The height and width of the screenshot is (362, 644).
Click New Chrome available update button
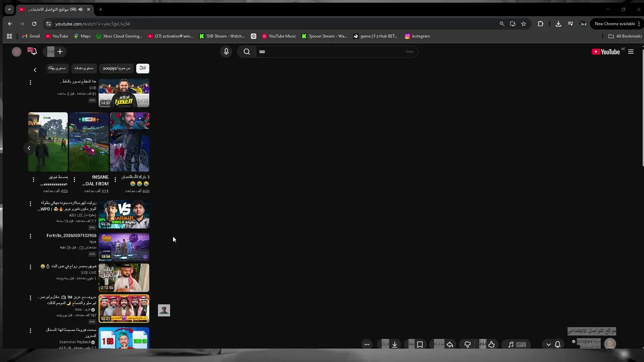click(617, 24)
